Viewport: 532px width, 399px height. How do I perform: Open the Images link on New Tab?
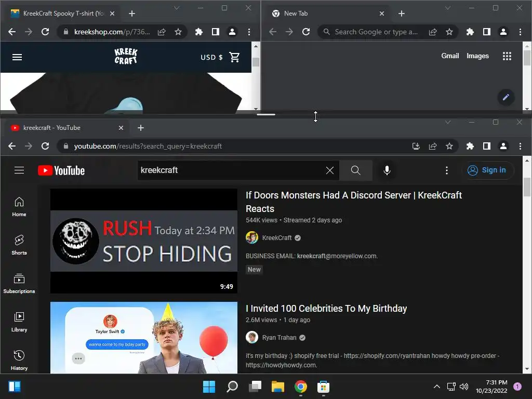click(477, 56)
